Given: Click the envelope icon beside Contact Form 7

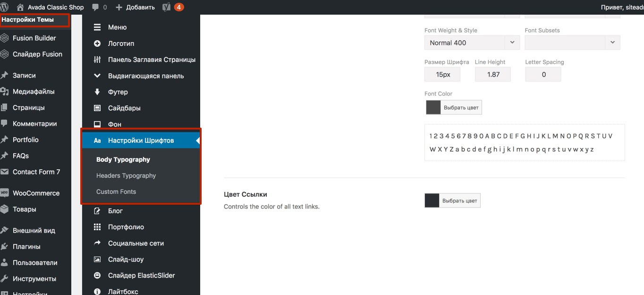Looking at the screenshot, I should pos(4,172).
